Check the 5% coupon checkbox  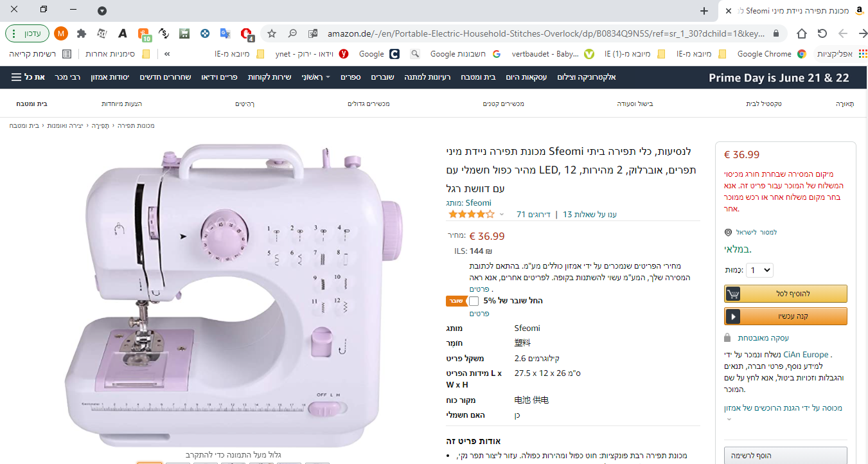(474, 300)
